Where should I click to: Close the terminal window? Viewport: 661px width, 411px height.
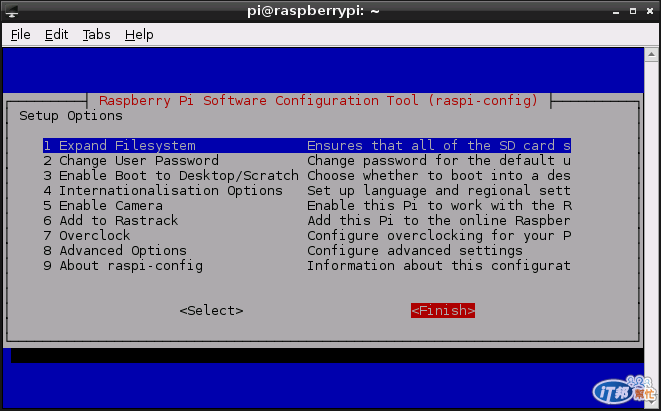click(x=650, y=11)
